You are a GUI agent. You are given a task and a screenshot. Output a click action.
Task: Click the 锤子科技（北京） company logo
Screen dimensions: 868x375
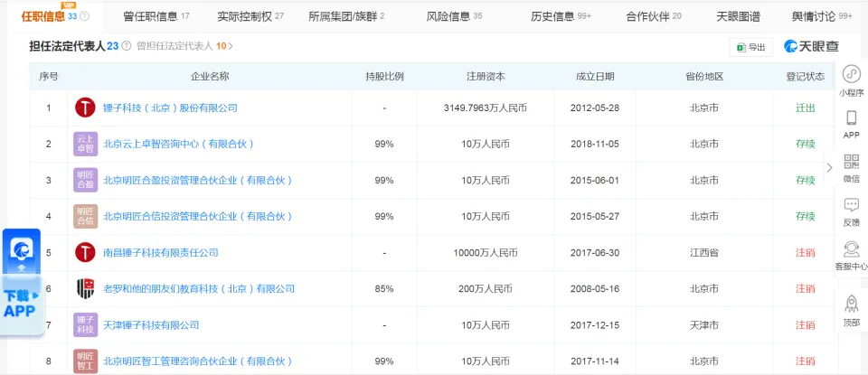(85, 108)
